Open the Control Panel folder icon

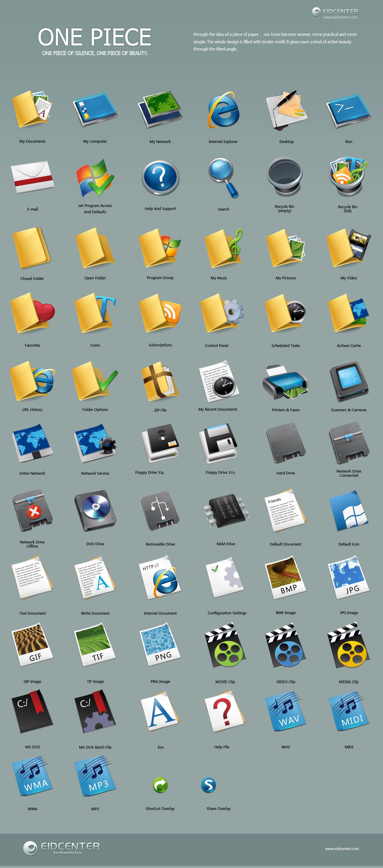pos(222,313)
